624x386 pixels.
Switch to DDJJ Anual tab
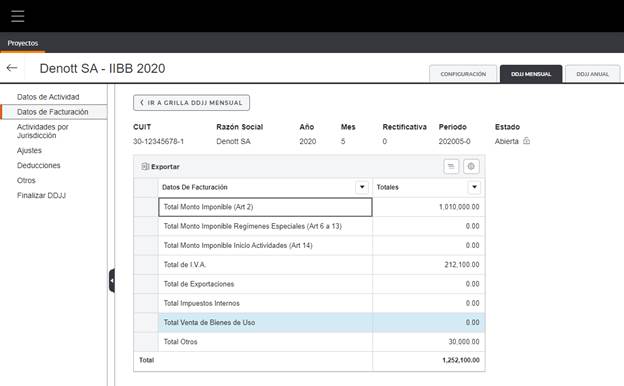click(x=593, y=74)
